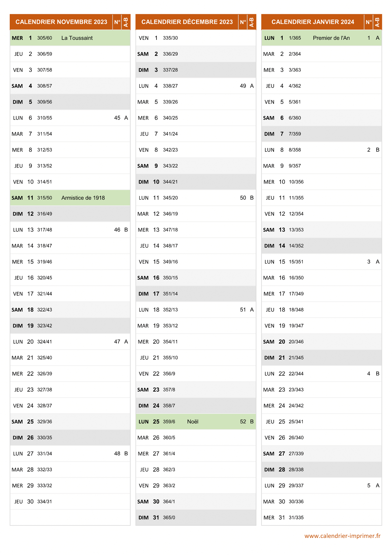
Task: Select Sunday DIM 31 in December
Action: click(196, 518)
